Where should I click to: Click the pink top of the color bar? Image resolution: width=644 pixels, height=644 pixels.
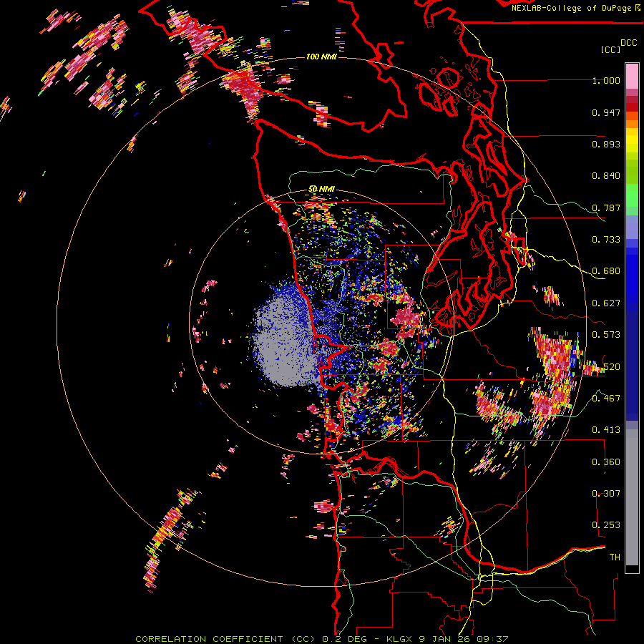pyautogui.click(x=632, y=75)
